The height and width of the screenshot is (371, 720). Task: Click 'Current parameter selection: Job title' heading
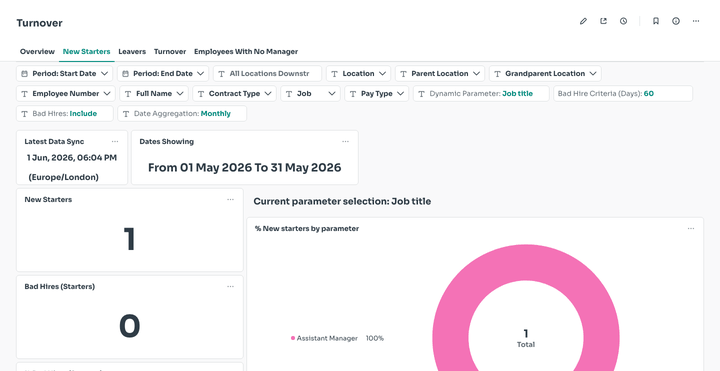[x=342, y=201]
